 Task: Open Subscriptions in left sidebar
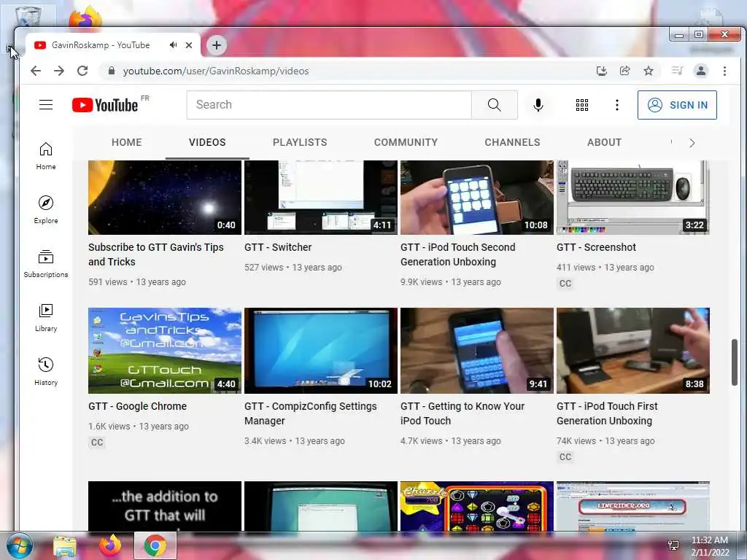coord(46,263)
